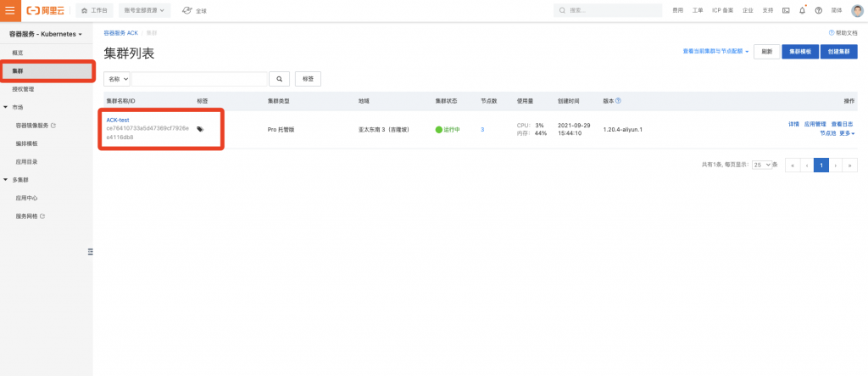Open the notifications bell

point(802,10)
